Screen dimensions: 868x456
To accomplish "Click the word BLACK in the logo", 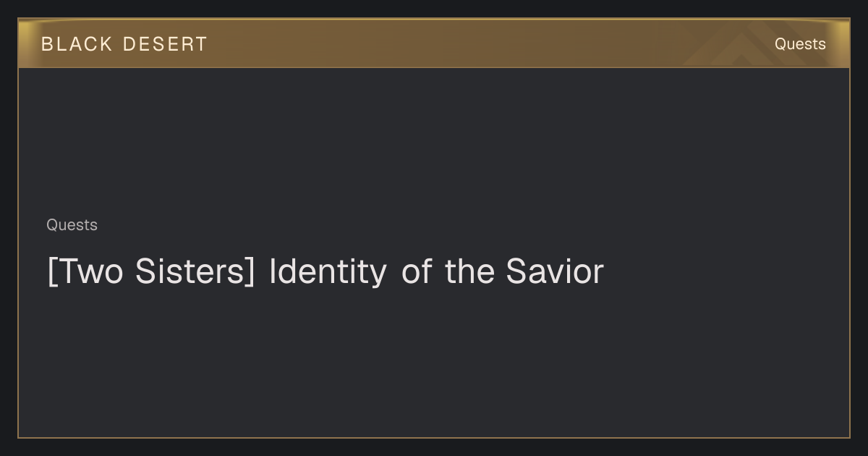I will [x=77, y=44].
